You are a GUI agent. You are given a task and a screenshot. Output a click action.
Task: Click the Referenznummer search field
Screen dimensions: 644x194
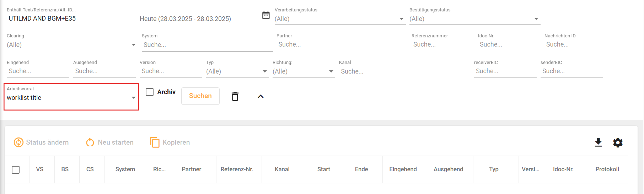[442, 45]
